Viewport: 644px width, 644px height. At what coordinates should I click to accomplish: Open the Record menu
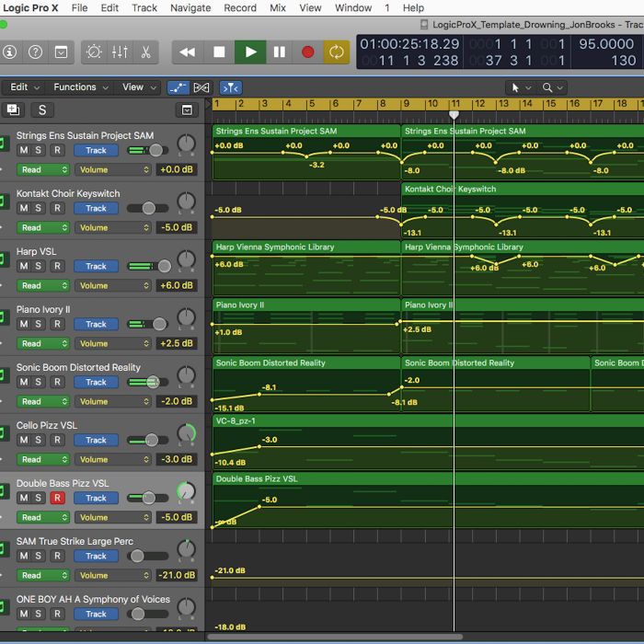240,7
